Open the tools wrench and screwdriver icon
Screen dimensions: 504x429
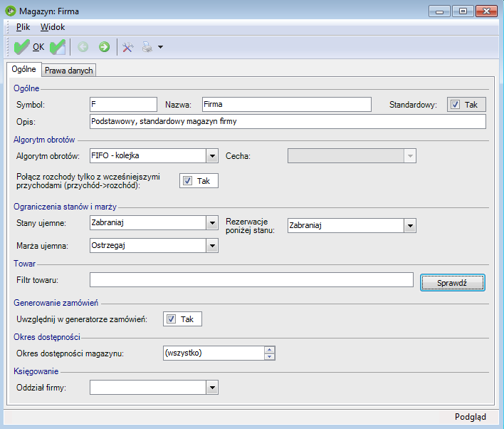tap(128, 47)
